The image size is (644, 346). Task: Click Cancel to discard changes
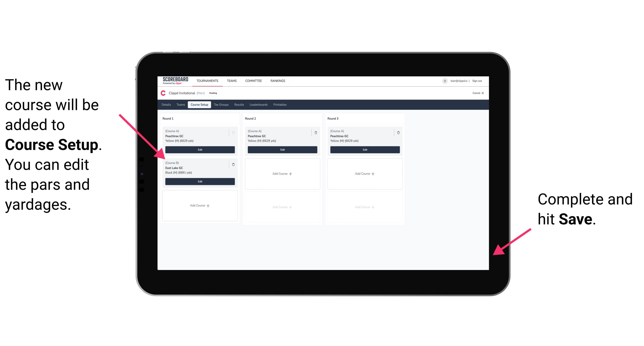click(x=477, y=94)
